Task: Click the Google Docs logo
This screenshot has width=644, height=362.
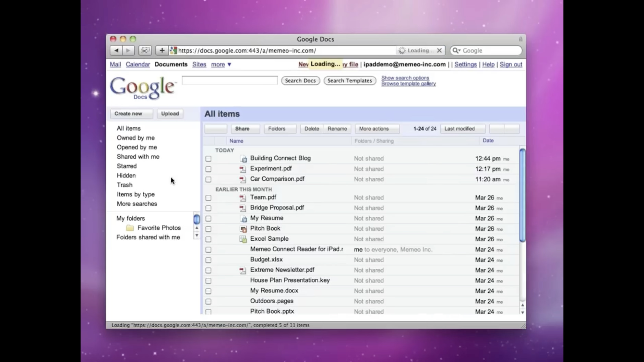Action: [143, 88]
